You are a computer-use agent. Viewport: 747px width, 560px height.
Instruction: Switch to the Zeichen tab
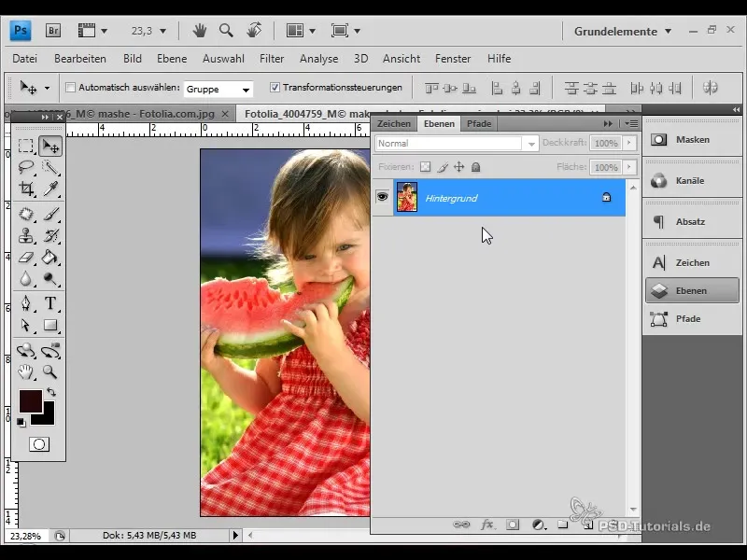pyautogui.click(x=394, y=124)
